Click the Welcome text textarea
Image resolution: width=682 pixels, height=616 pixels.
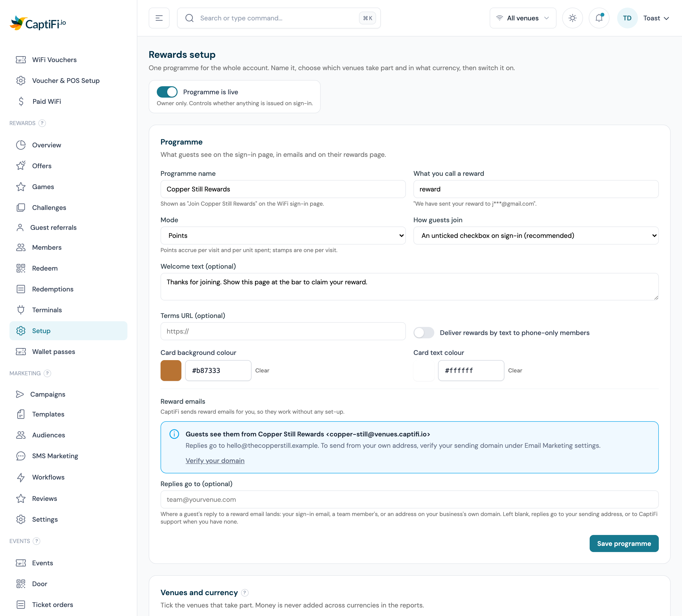tap(409, 287)
